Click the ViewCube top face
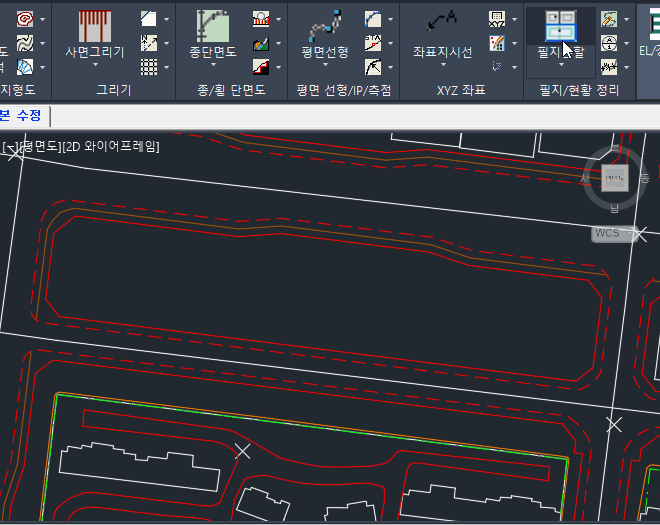 point(615,178)
